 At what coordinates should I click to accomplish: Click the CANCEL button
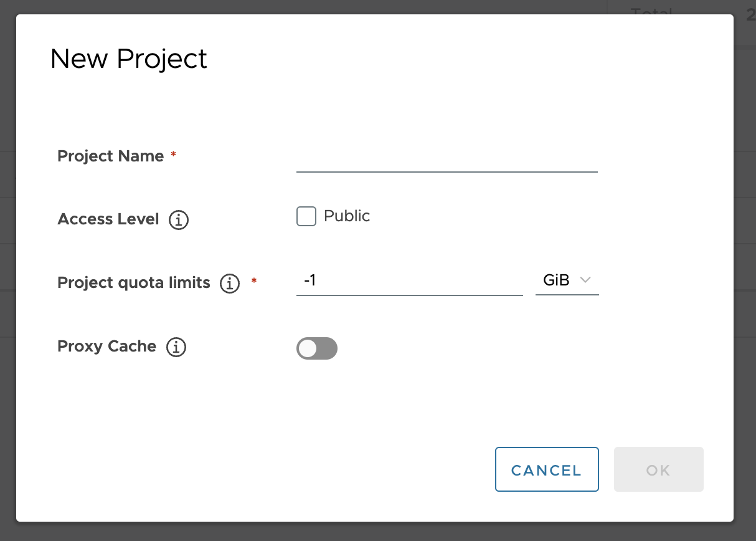[546, 469]
